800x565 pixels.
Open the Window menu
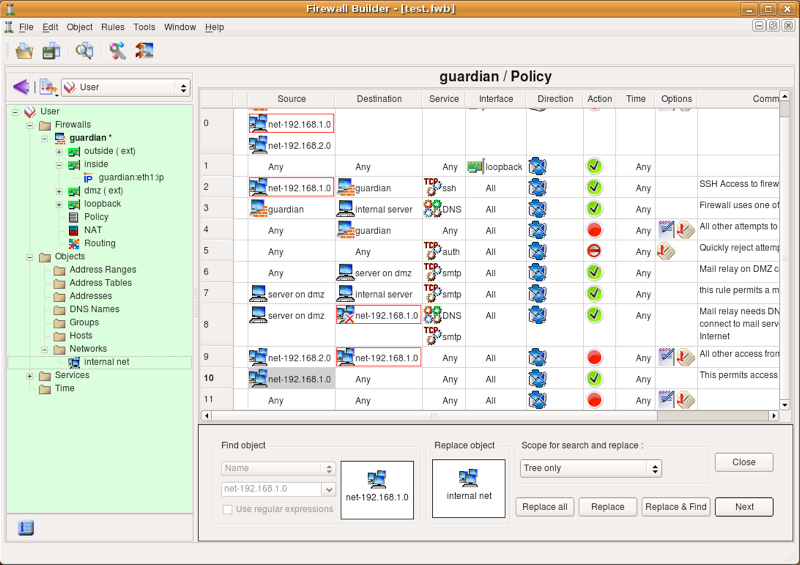pos(180,27)
